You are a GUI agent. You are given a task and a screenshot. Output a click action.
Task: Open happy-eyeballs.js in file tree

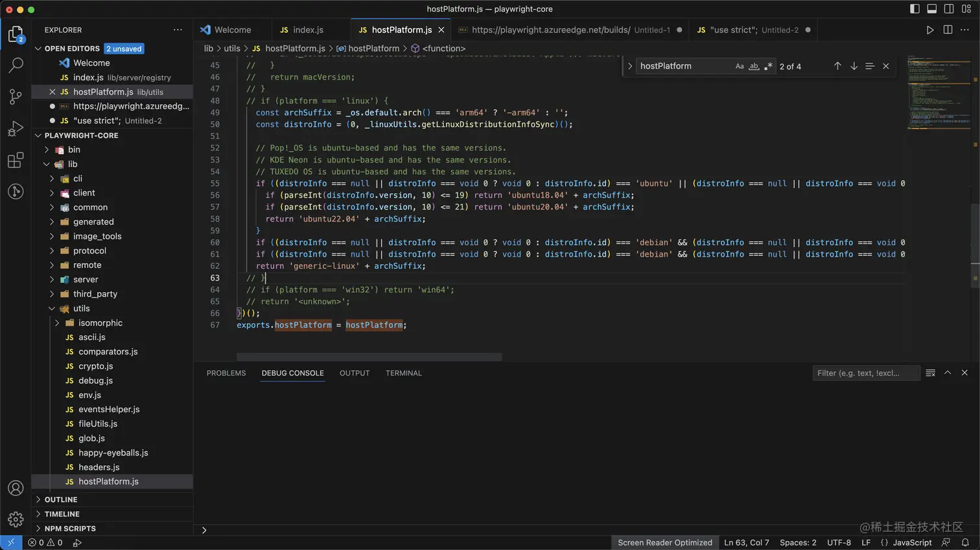113,453
